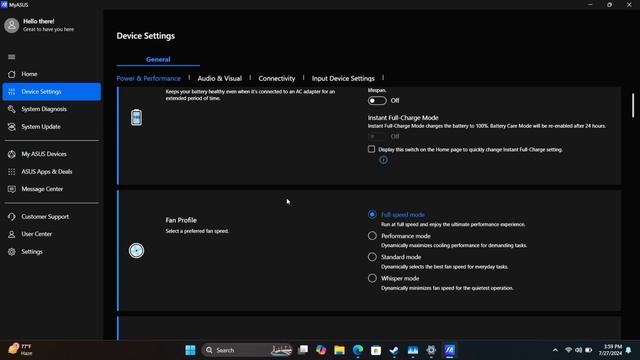
Task: Click the battery icon in Battery Care card
Action: click(x=136, y=118)
